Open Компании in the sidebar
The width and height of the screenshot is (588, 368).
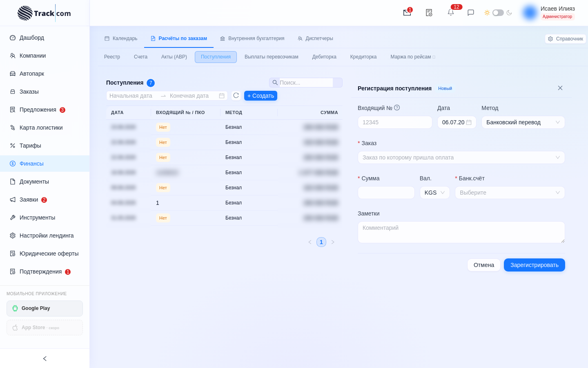click(x=45, y=56)
